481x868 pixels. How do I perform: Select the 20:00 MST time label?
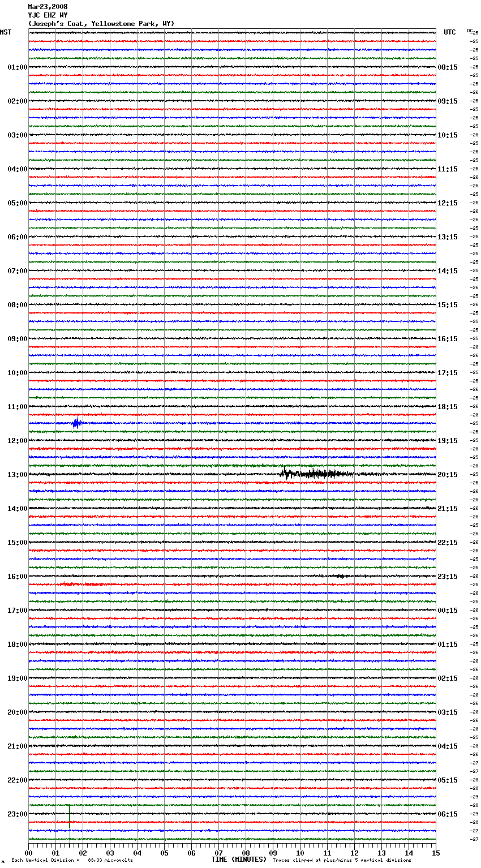tap(18, 712)
